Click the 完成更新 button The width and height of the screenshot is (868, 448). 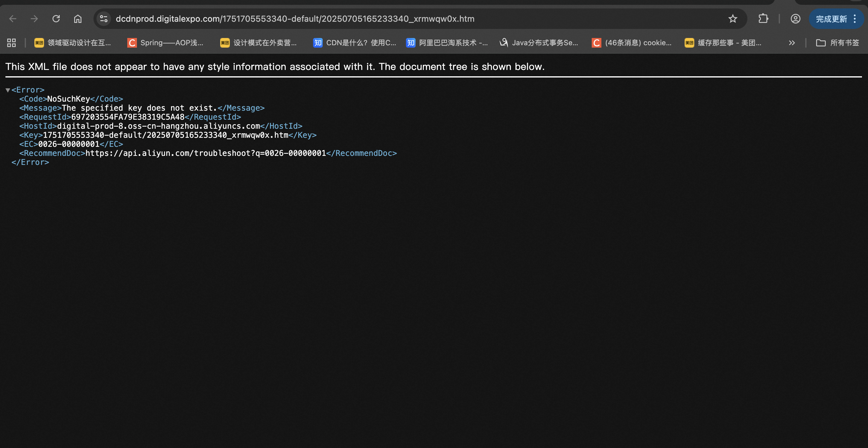click(831, 19)
